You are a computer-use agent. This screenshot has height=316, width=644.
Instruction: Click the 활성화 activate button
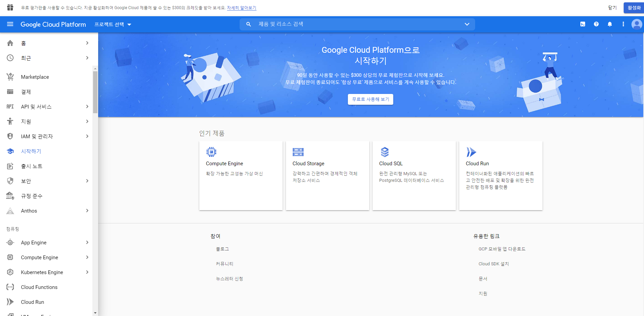[634, 8]
